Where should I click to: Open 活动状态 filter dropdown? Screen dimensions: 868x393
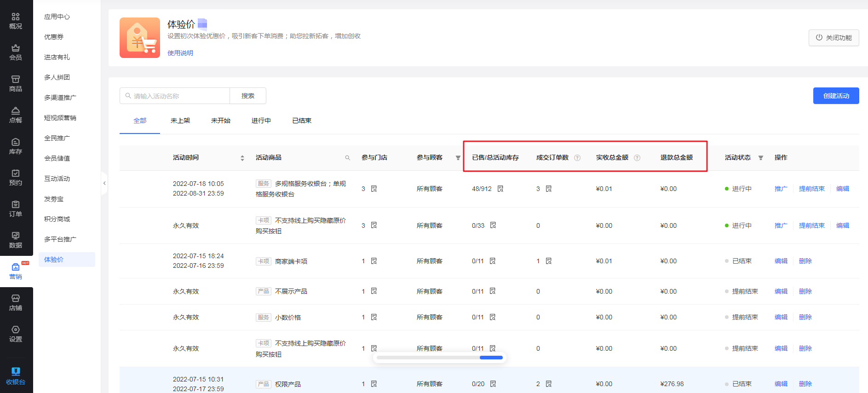(761, 158)
